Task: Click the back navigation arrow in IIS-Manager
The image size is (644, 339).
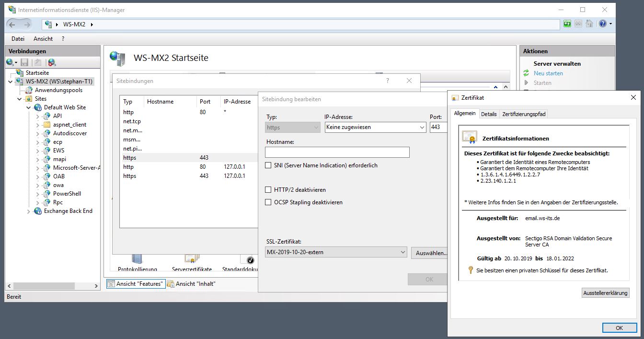Action: pos(12,24)
